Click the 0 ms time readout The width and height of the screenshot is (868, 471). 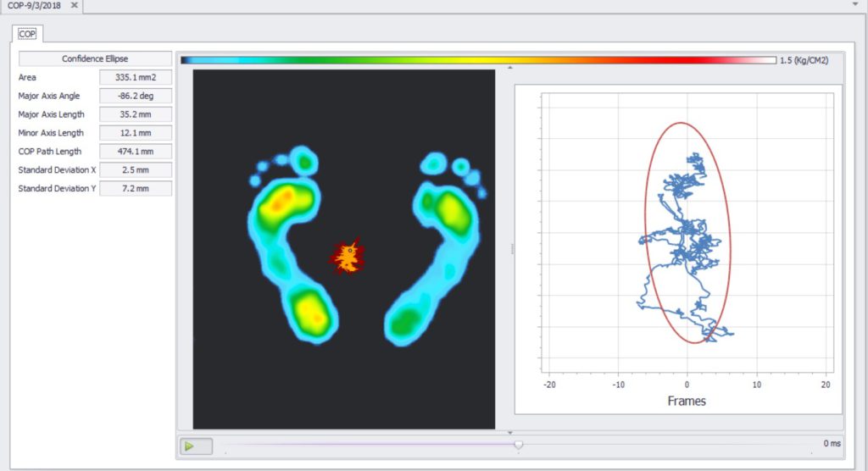click(x=832, y=443)
